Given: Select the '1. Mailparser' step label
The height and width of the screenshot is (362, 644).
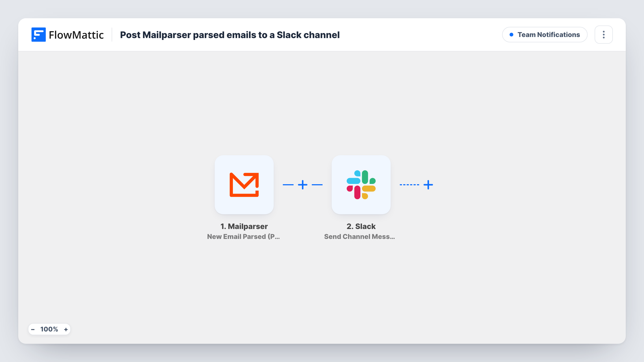Looking at the screenshot, I should coord(244,226).
